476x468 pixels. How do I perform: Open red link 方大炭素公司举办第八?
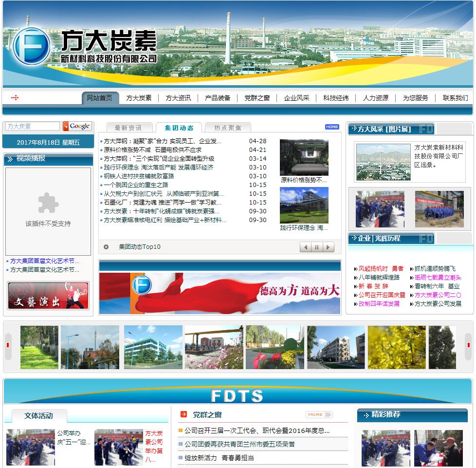tap(154, 447)
